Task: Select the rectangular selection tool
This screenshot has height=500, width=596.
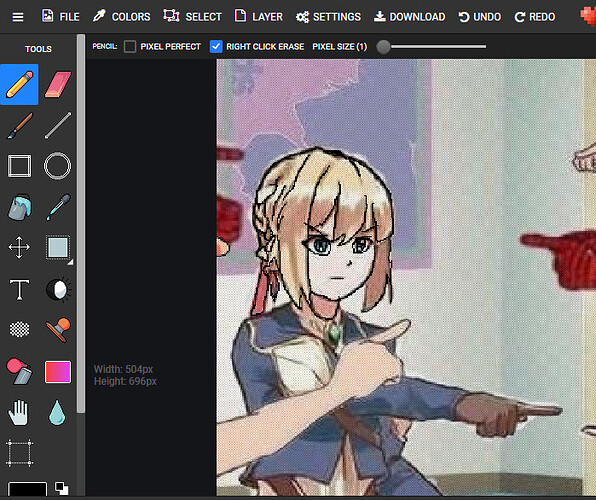Action: pos(58,248)
